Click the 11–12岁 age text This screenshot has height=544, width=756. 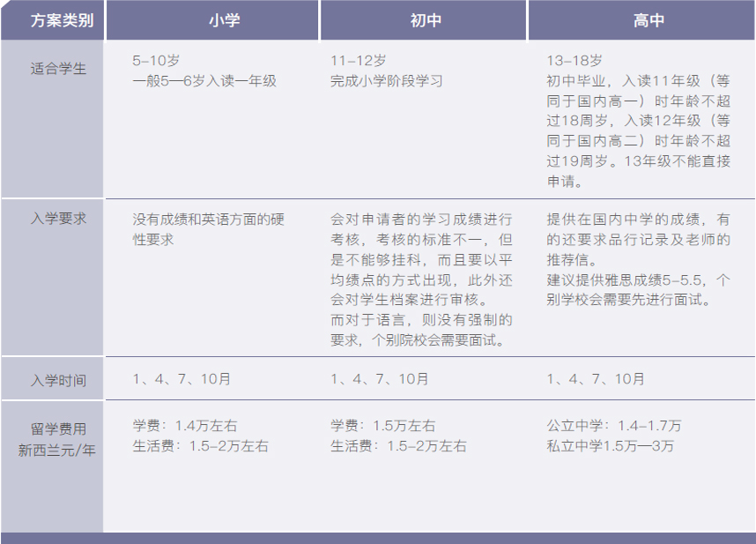coord(358,62)
